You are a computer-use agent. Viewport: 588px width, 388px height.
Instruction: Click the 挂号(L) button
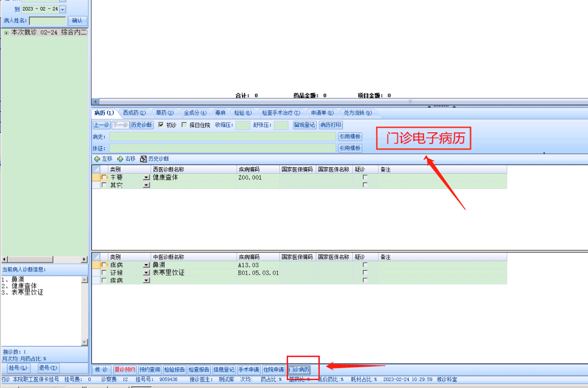click(18, 368)
